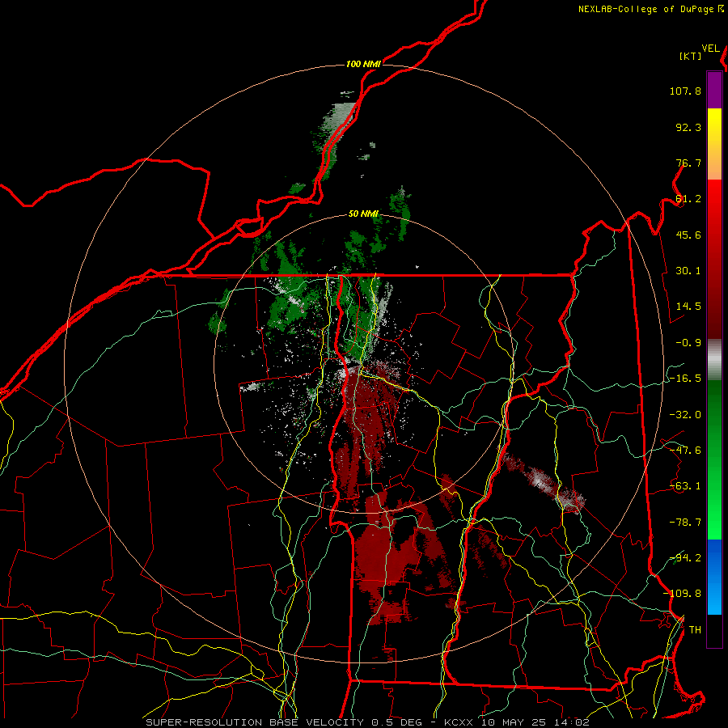
Task: Select the -109.8 scale value
Action: (x=682, y=594)
